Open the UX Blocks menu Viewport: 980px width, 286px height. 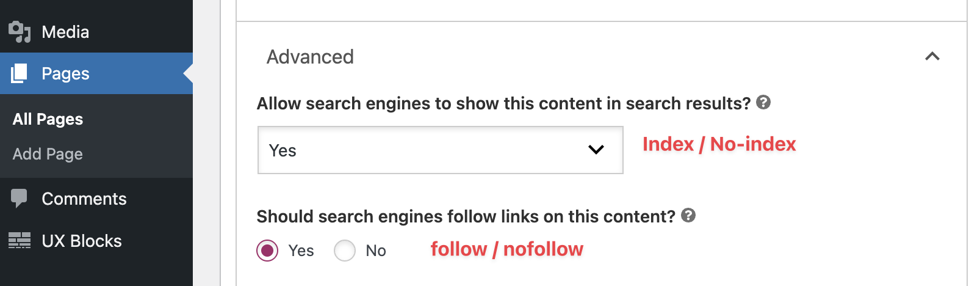point(81,241)
